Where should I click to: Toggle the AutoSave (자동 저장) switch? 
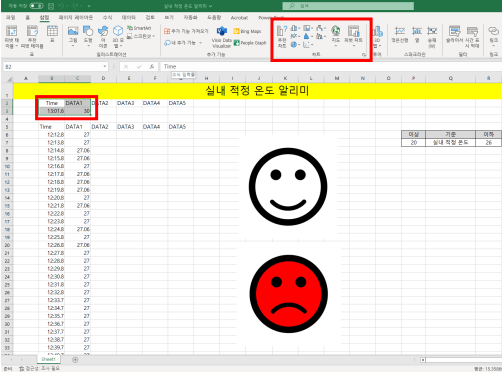[x=36, y=6]
